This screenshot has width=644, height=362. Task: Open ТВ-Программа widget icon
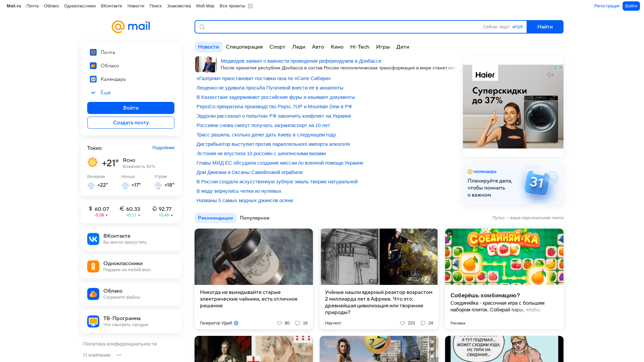coord(93,321)
